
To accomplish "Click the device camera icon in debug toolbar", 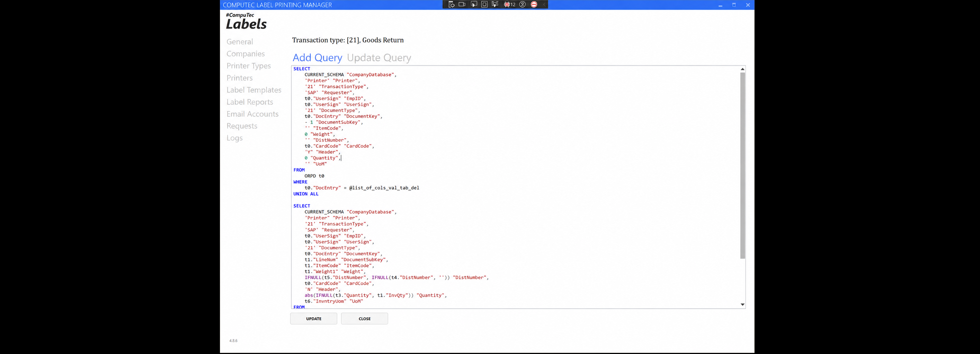I will click(462, 5).
